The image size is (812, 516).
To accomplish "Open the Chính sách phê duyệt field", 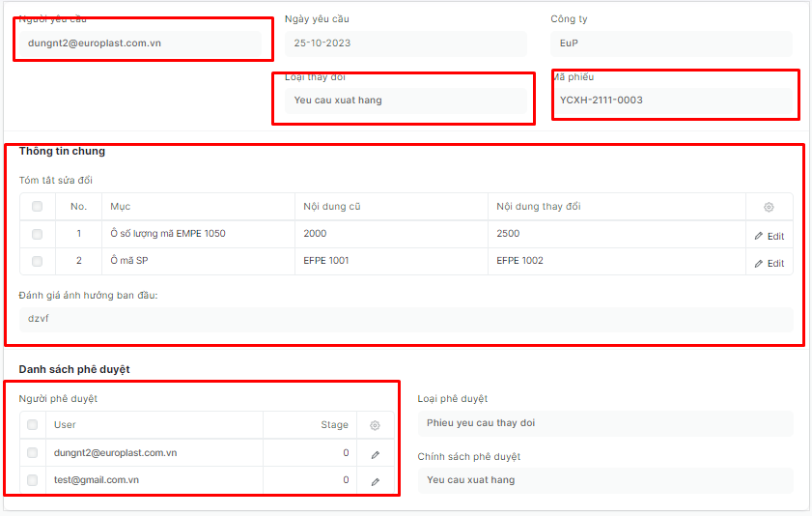I will point(604,480).
